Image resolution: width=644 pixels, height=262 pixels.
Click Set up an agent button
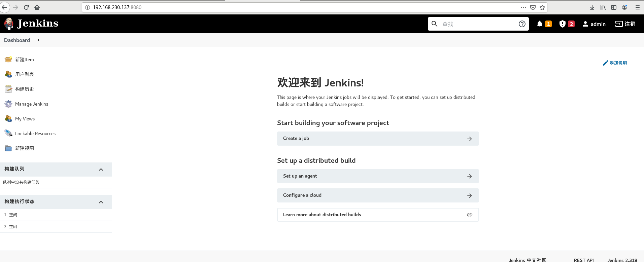coord(378,176)
